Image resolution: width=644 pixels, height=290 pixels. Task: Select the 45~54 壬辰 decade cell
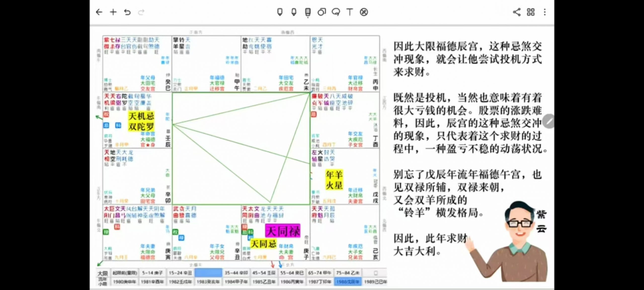[x=264, y=273]
